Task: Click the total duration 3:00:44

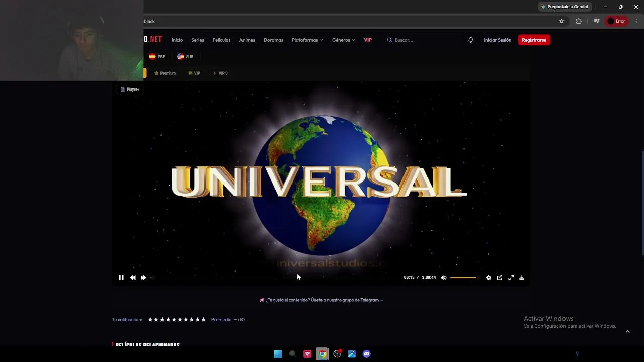Action: (429, 278)
